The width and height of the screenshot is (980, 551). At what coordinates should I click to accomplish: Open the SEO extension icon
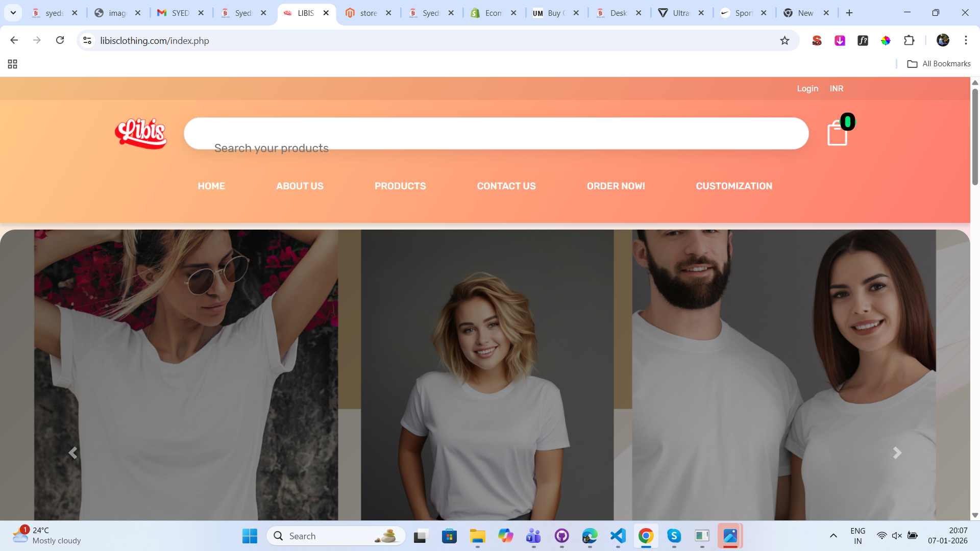coord(817,40)
